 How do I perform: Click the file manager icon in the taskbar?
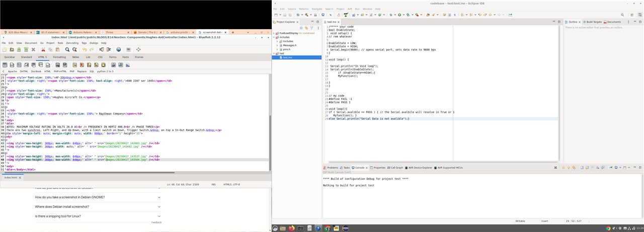[283, 228]
